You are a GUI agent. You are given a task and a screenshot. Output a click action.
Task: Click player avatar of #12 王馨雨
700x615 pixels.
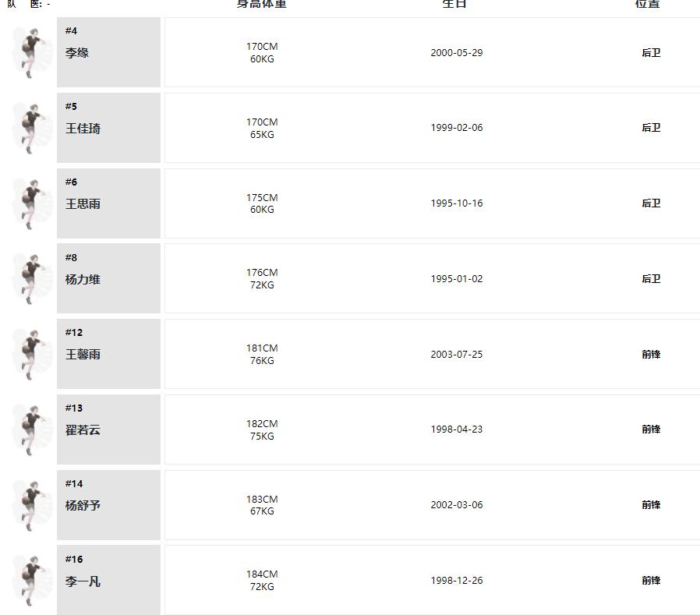31,355
